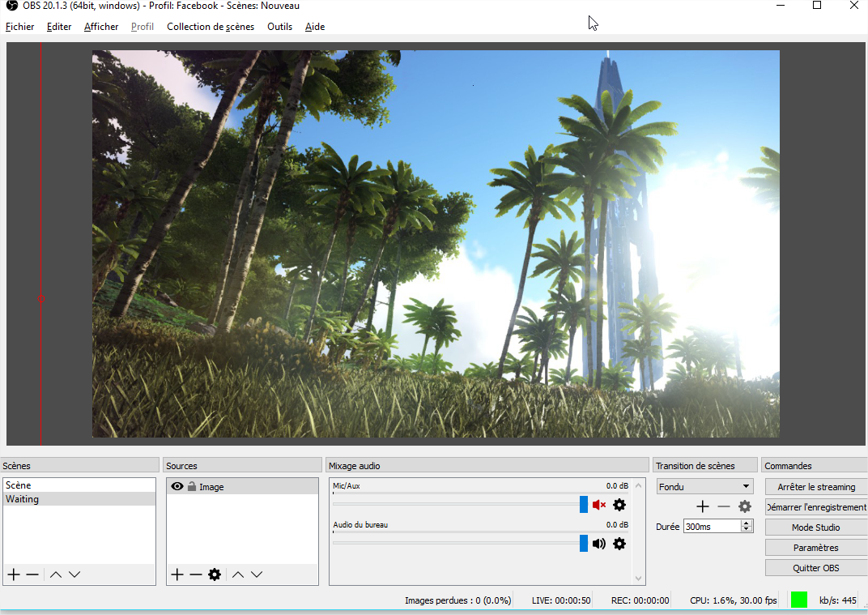Open the greyed Profil menu
The width and height of the screenshot is (868, 615).
click(x=143, y=27)
